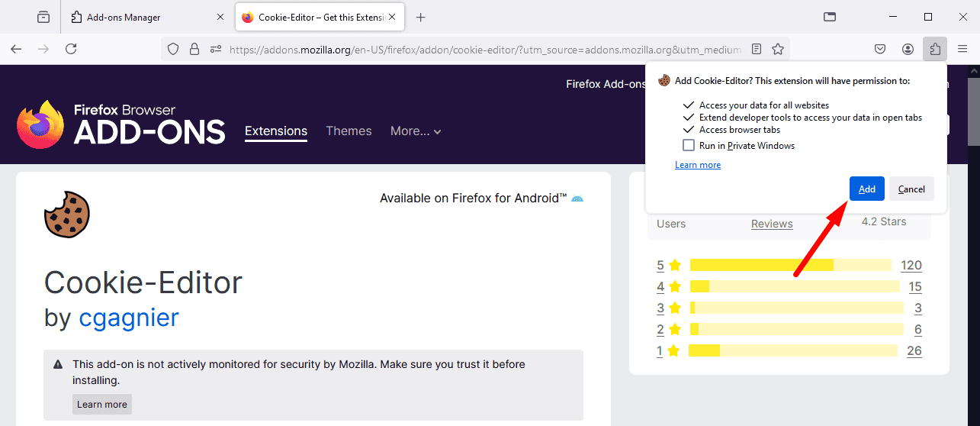Open the Themes section

click(x=349, y=131)
